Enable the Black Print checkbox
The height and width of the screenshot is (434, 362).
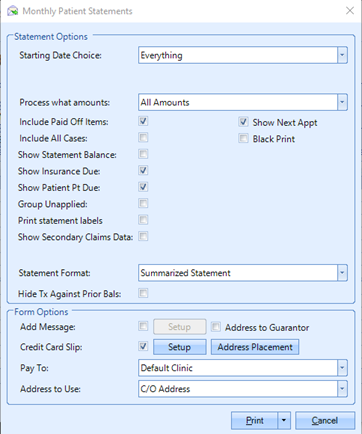point(243,138)
